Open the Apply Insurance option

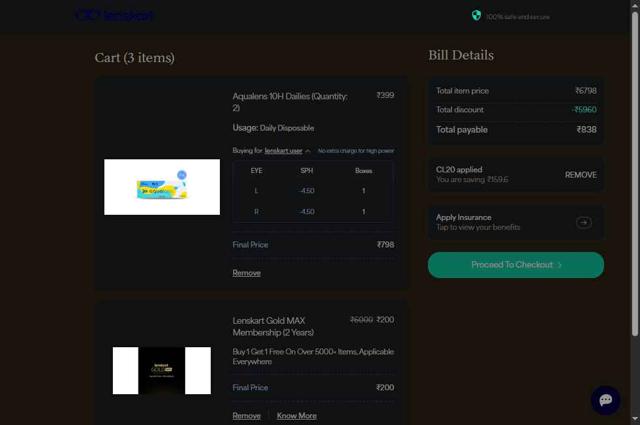(516, 222)
